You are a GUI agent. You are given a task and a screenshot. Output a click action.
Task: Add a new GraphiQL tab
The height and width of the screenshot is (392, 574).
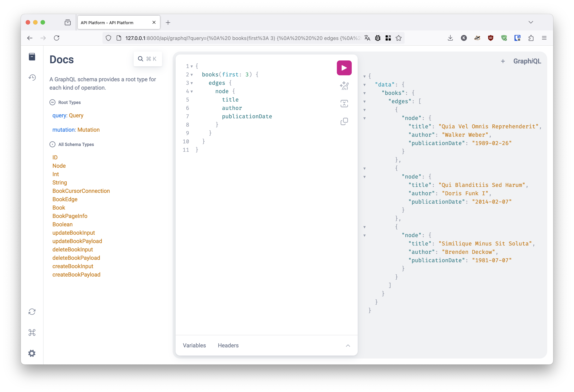(503, 61)
